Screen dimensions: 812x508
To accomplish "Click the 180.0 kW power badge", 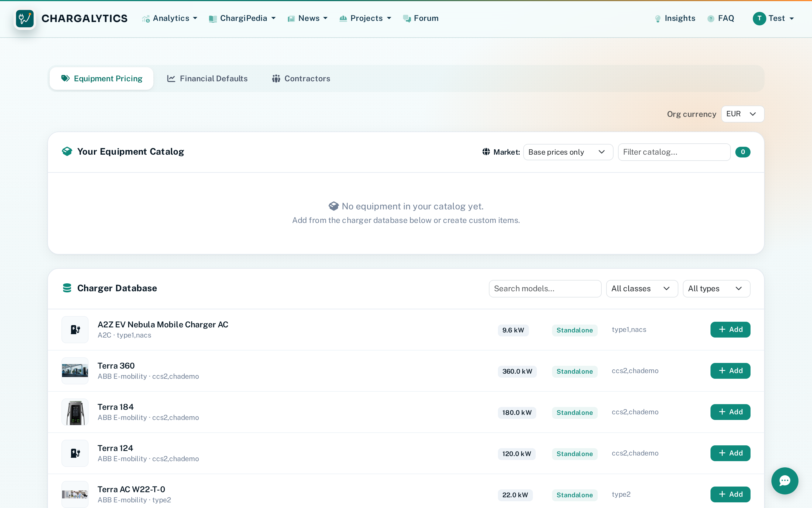I will tap(517, 412).
